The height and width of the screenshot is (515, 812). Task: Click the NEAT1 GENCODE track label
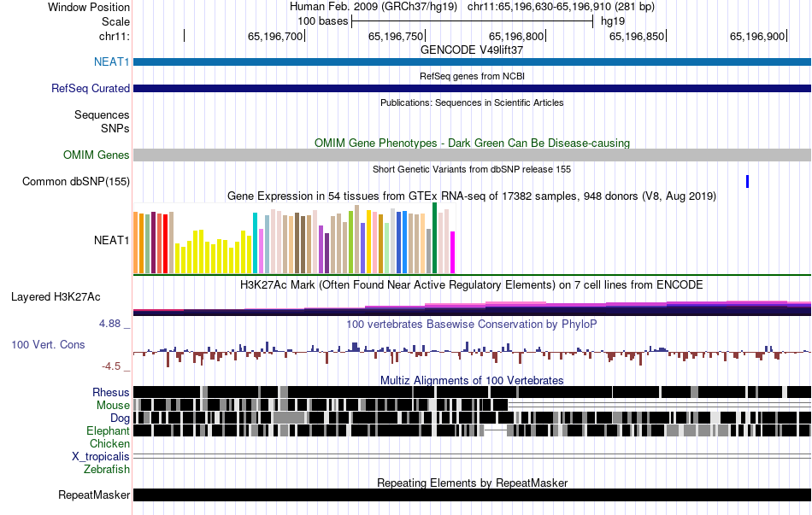pyautogui.click(x=111, y=61)
